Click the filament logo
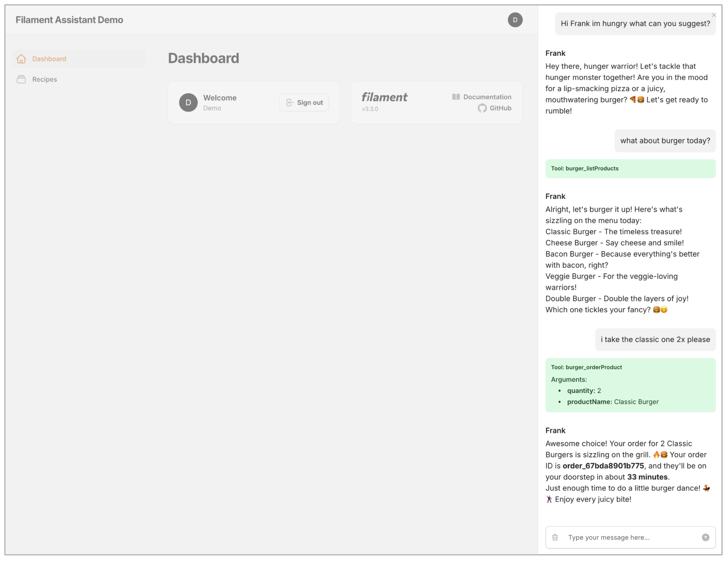Image resolution: width=728 pixels, height=561 pixels. click(x=384, y=97)
